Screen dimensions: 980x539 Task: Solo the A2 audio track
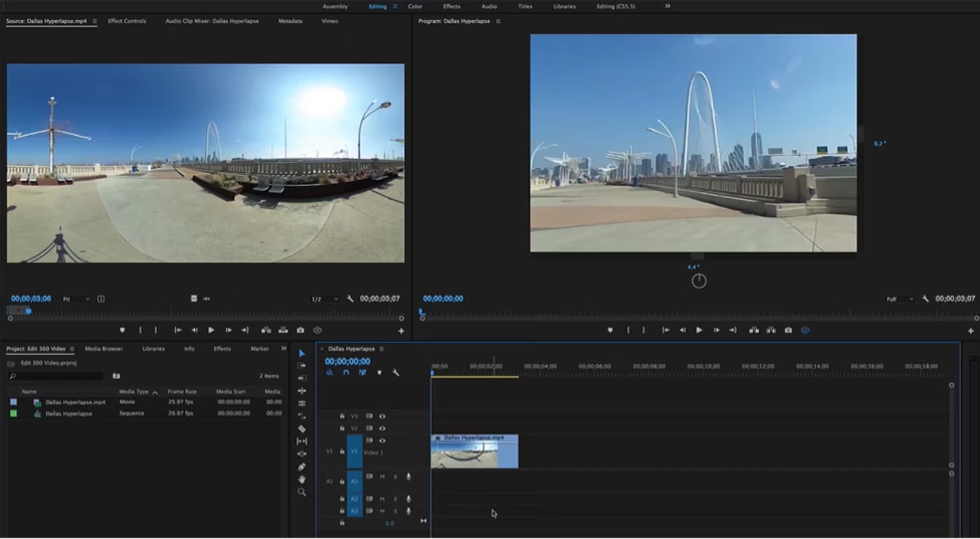point(395,499)
